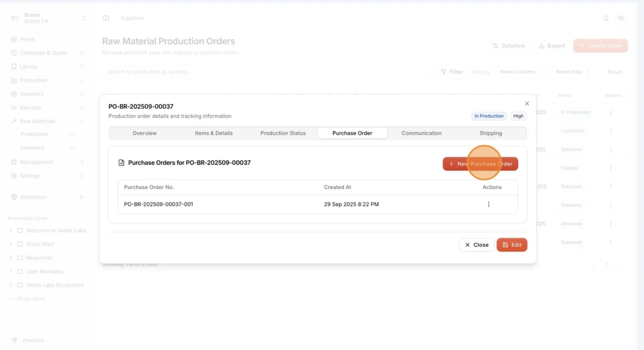Image resolution: width=644 pixels, height=350 pixels.
Task: Open Production under Raw Materials
Action: pos(34,134)
